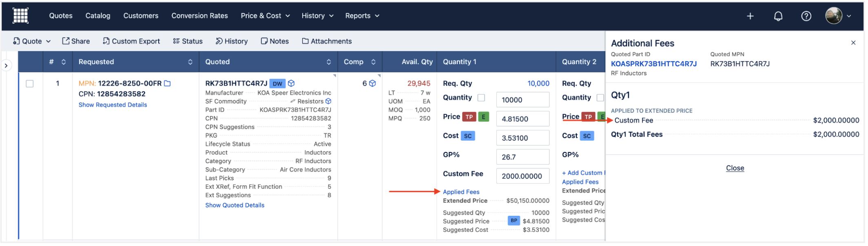
Task: Click the folder icon beside requested MPN
Action: click(168, 83)
